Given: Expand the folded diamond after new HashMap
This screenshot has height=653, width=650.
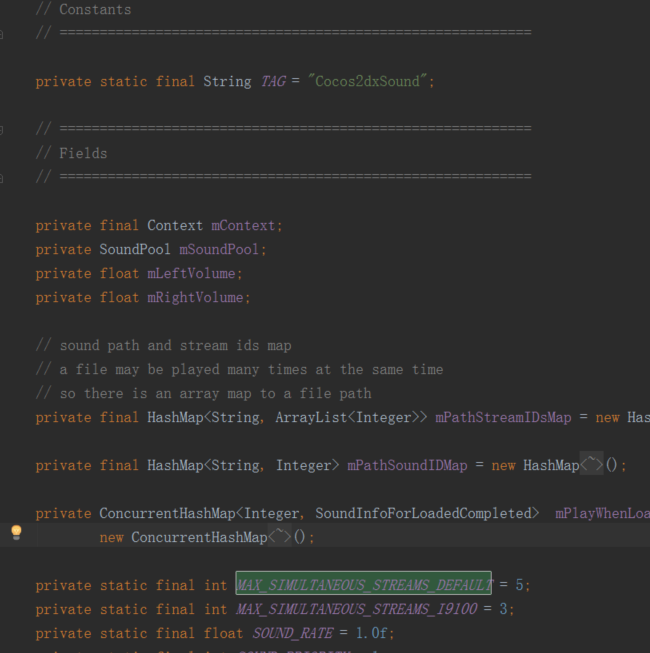Looking at the screenshot, I should (592, 465).
